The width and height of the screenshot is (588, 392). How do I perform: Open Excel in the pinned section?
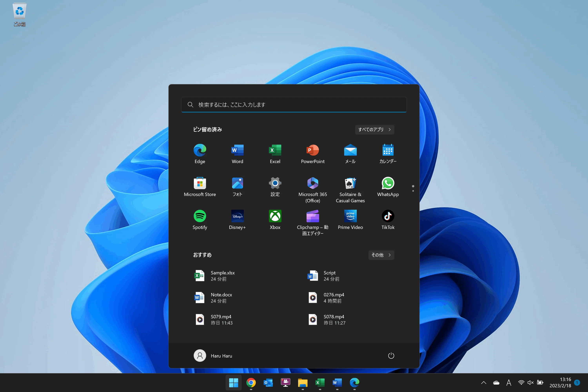coord(275,154)
